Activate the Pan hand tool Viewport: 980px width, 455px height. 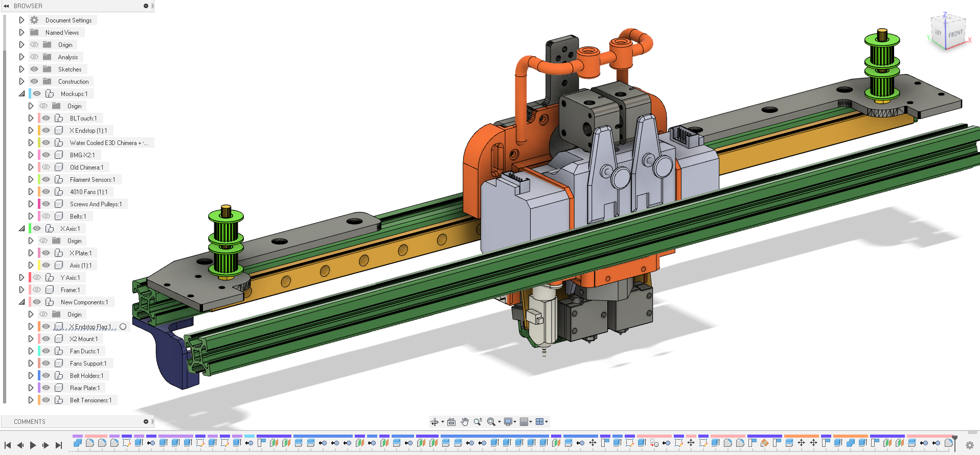465,422
